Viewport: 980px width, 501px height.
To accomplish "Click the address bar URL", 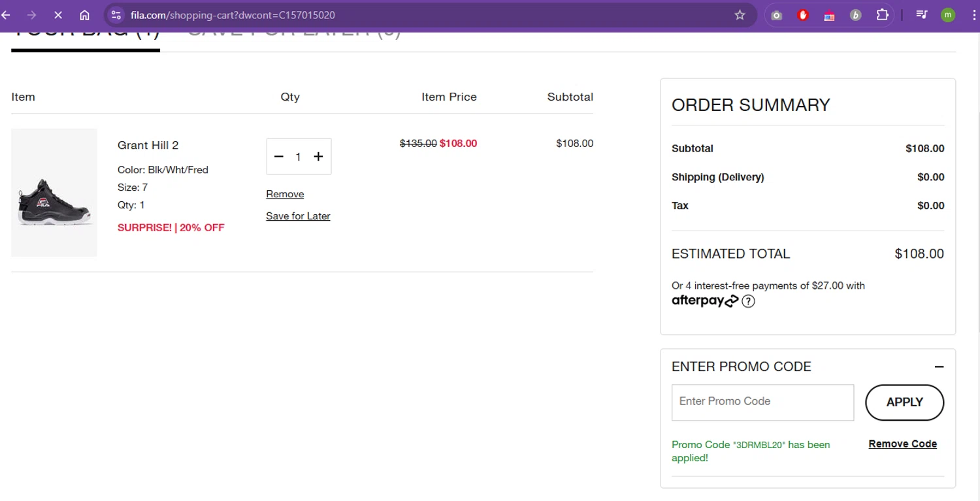I will tap(233, 15).
